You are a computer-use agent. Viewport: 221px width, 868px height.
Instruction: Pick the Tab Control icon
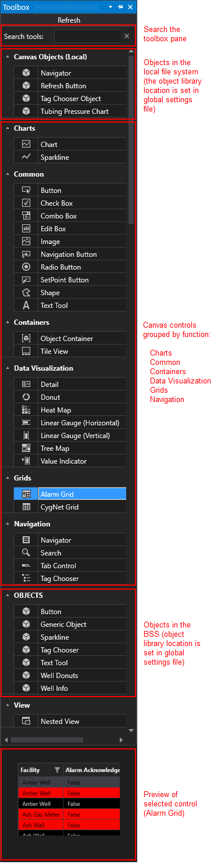(26, 566)
